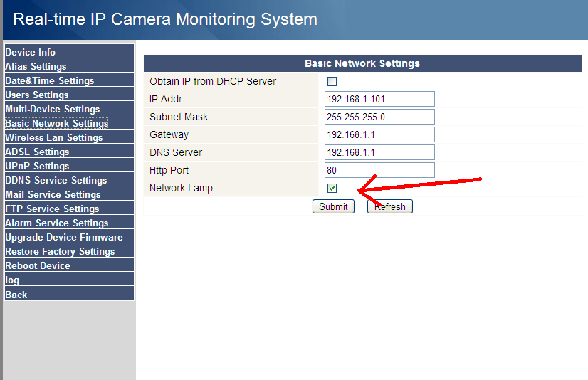Enable Obtain IP from DHCP Server checkbox
The width and height of the screenshot is (588, 380).
tap(332, 82)
